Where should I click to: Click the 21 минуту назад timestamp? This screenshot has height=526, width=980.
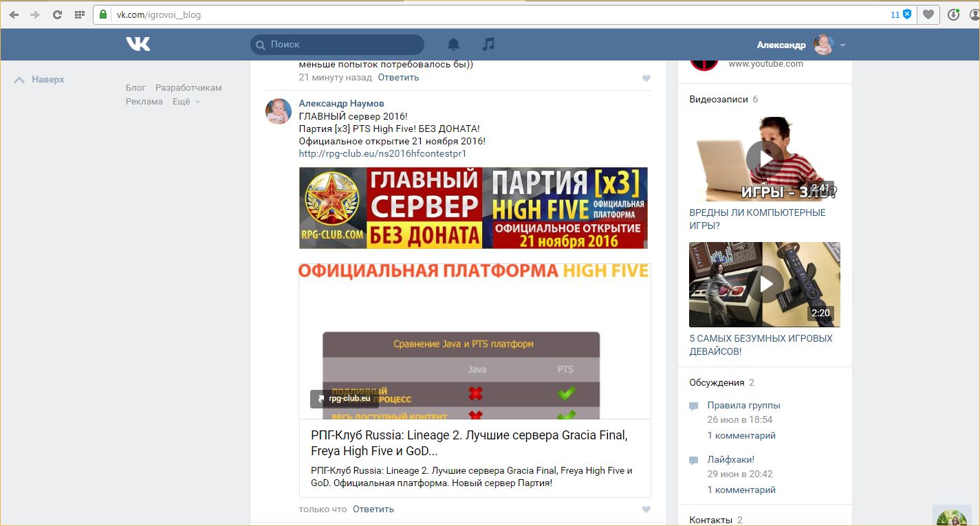[335, 78]
